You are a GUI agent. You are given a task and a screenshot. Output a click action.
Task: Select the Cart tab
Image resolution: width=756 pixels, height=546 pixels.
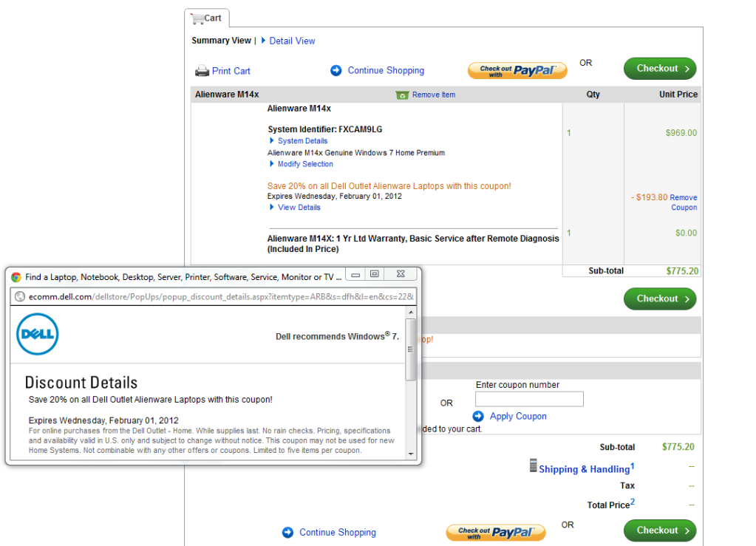(206, 18)
